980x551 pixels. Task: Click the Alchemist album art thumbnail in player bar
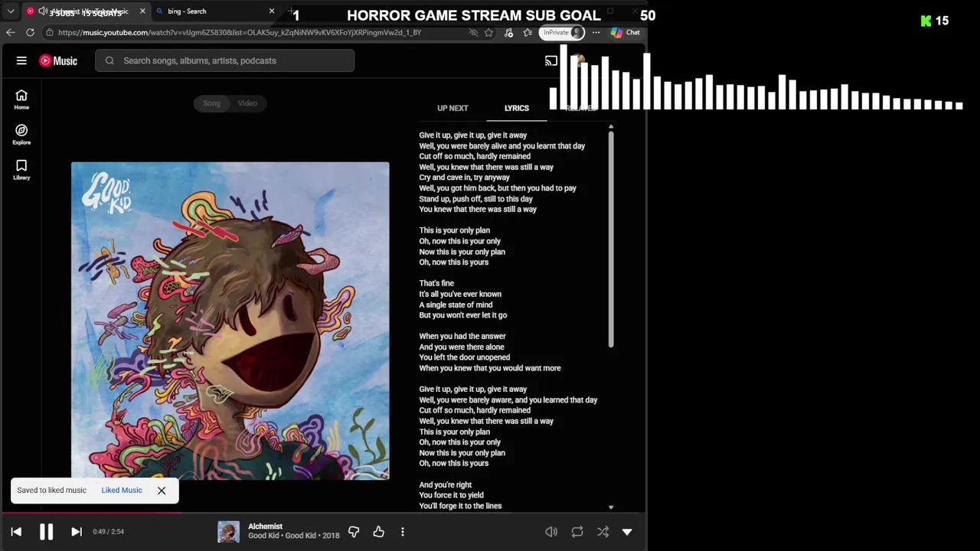coord(228,531)
